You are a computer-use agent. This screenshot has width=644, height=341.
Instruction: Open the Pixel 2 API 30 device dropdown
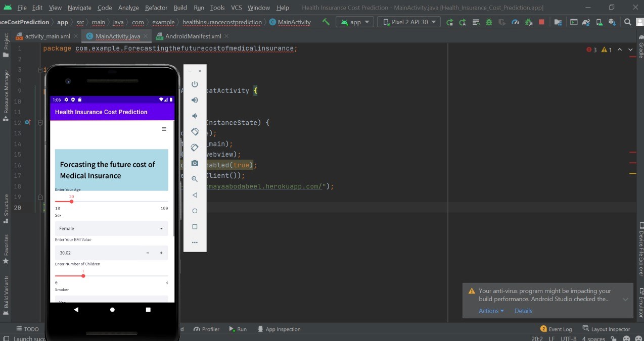click(x=409, y=22)
